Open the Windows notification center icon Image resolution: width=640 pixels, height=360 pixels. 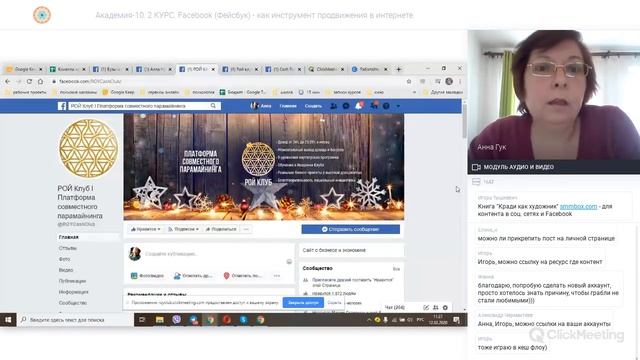click(457, 320)
